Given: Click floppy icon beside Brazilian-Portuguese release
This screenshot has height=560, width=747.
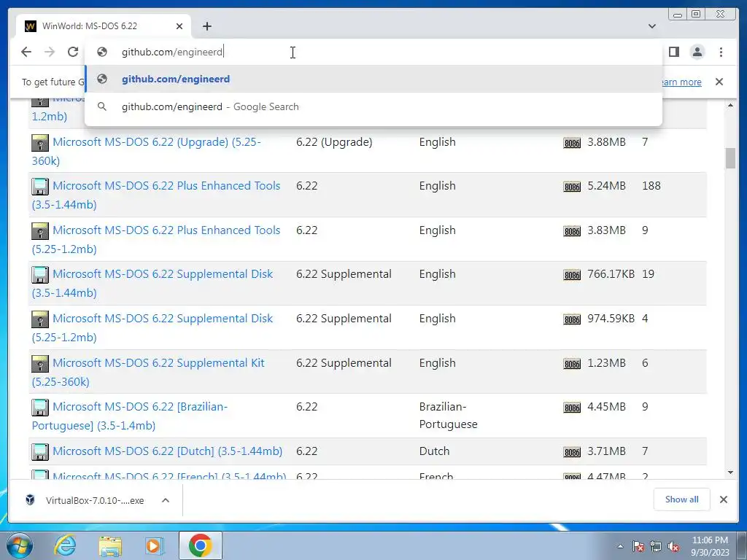Looking at the screenshot, I should 40,407.
